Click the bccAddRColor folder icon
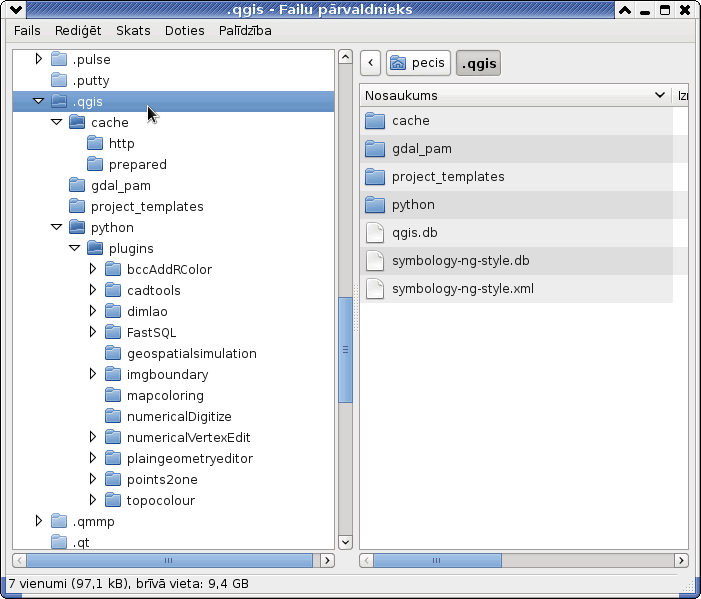 click(x=113, y=269)
